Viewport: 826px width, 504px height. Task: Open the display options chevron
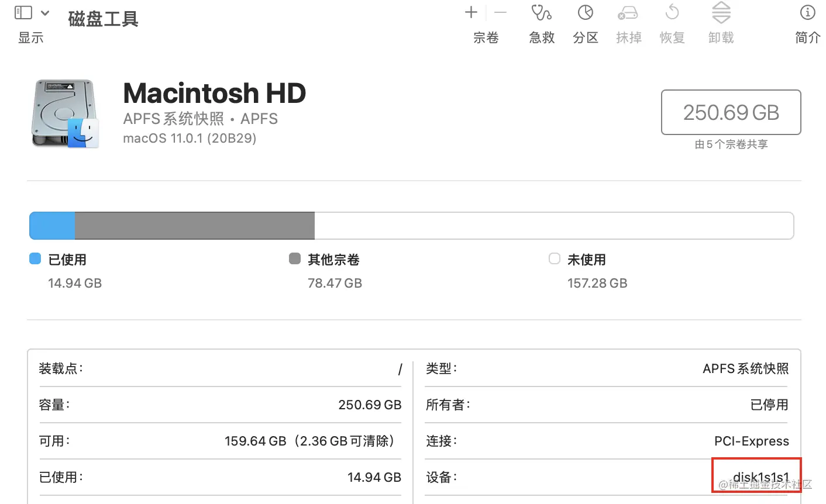point(45,12)
